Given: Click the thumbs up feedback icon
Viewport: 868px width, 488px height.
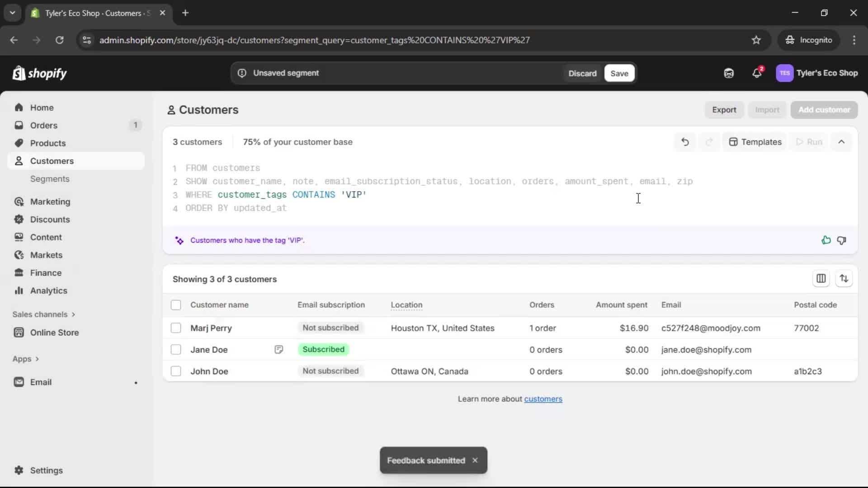Looking at the screenshot, I should coord(826,240).
